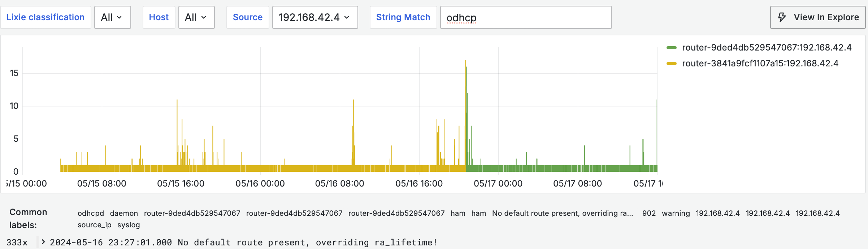Click the Source variable label
The image size is (868, 249).
(247, 17)
